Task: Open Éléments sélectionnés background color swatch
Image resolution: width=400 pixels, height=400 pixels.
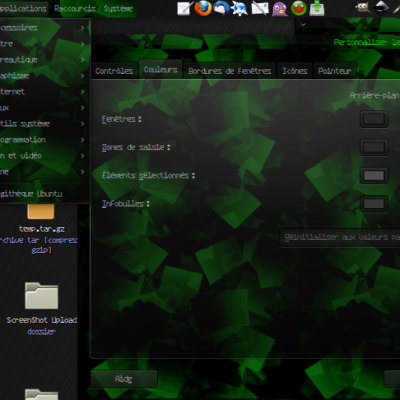Action: click(374, 175)
